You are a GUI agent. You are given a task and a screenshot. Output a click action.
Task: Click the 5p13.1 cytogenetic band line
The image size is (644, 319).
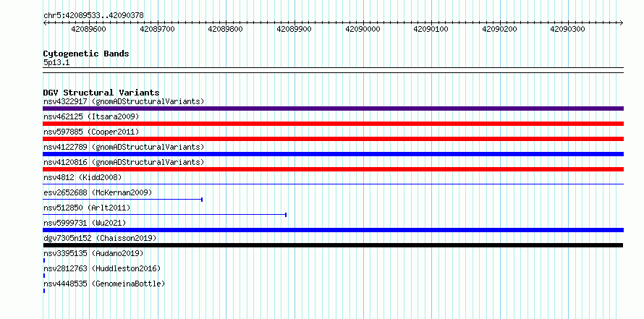pyautogui.click(x=333, y=70)
